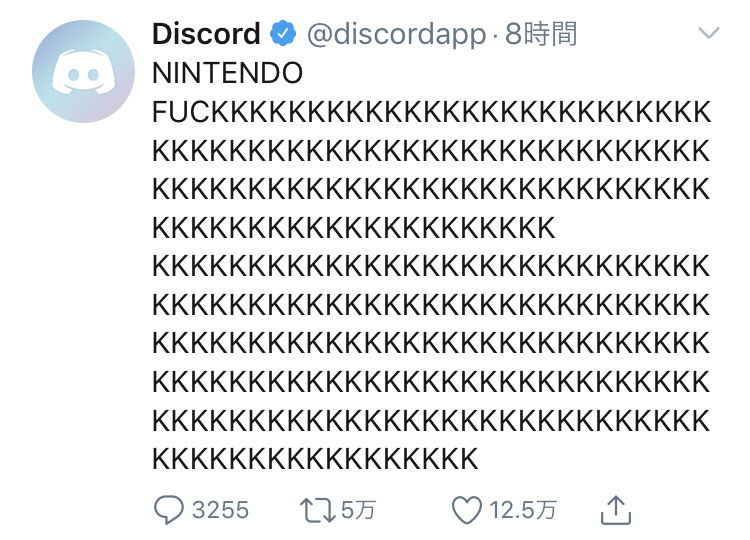
Task: Retweet using the arrows icon
Action: [318, 510]
